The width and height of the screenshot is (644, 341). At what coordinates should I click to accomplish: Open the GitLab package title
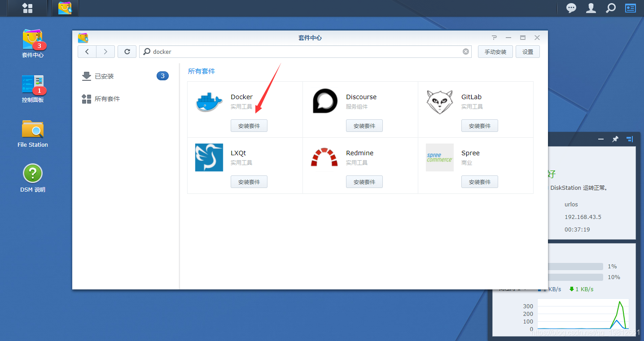click(x=471, y=97)
